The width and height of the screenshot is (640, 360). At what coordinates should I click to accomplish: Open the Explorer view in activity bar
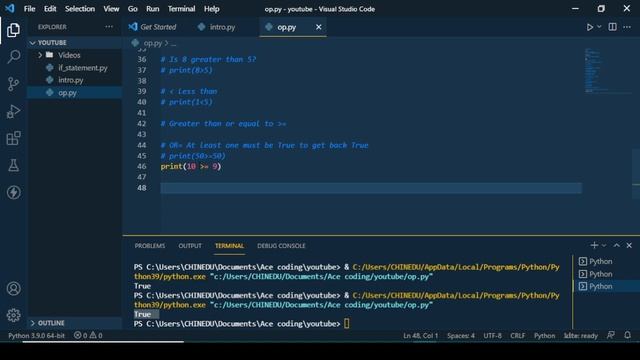13,30
